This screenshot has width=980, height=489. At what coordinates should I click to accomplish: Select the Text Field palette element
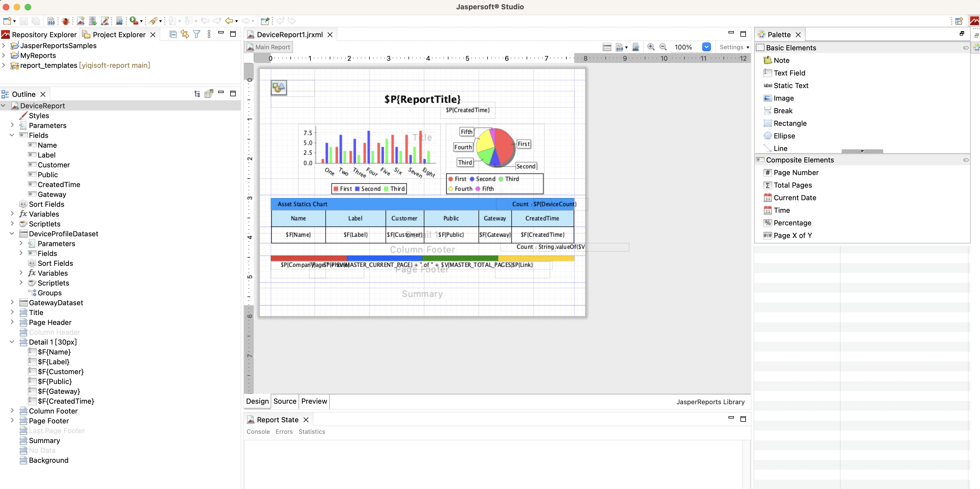[789, 73]
